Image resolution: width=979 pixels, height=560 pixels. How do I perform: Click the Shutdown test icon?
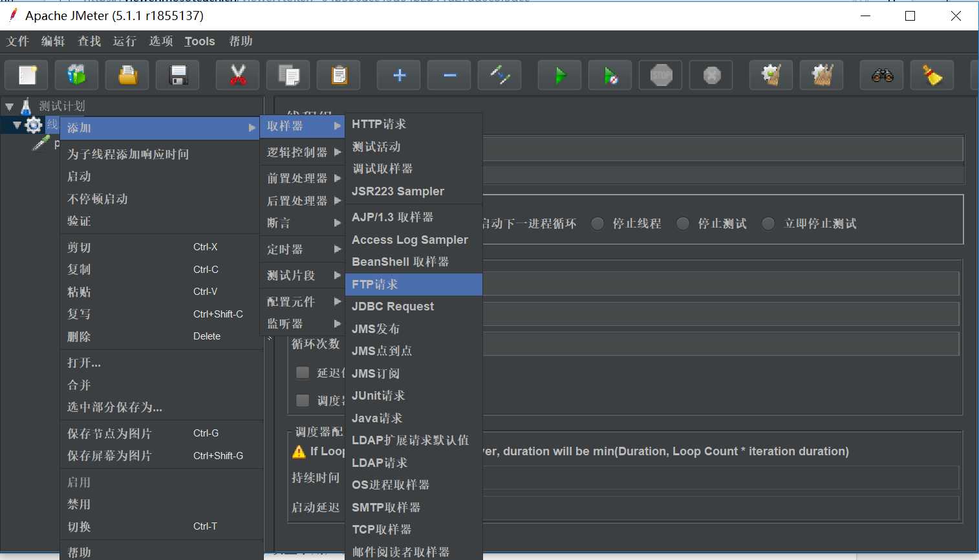coord(711,76)
